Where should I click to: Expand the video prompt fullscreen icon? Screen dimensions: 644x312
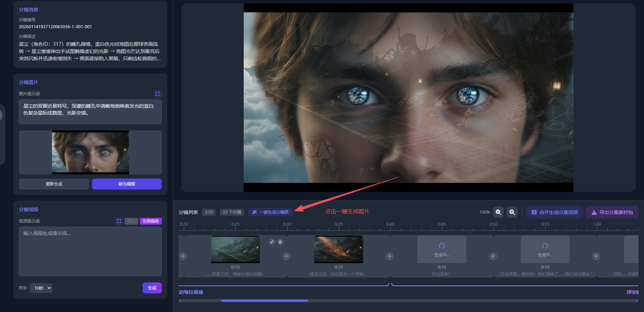119,221
